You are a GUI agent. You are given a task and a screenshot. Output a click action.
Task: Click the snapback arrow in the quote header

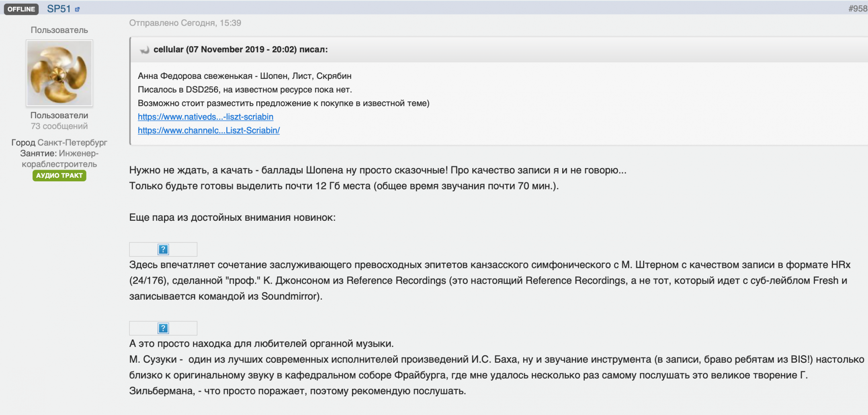tap(144, 50)
